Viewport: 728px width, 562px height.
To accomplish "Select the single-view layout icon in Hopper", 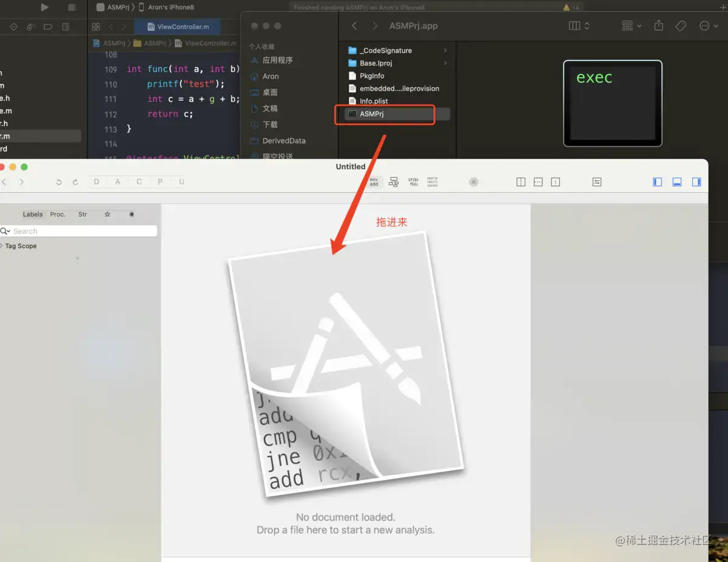I will click(x=555, y=182).
